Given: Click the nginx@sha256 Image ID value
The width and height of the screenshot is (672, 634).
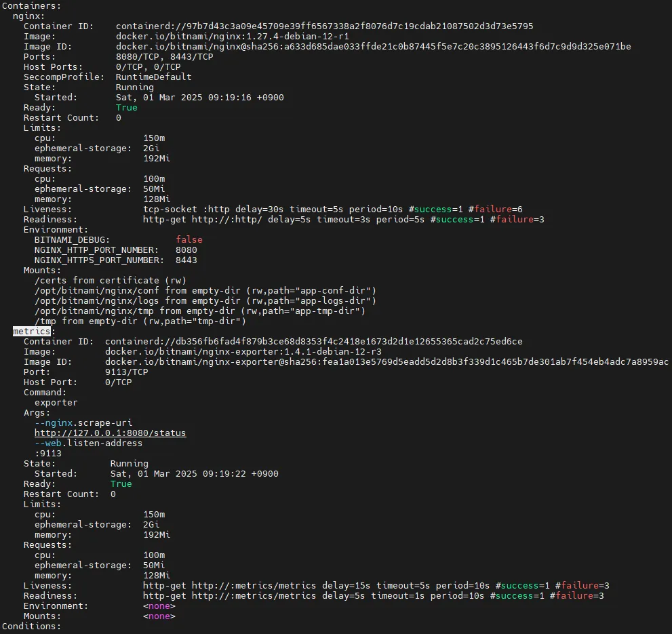Looking at the screenshot, I should 373,46.
